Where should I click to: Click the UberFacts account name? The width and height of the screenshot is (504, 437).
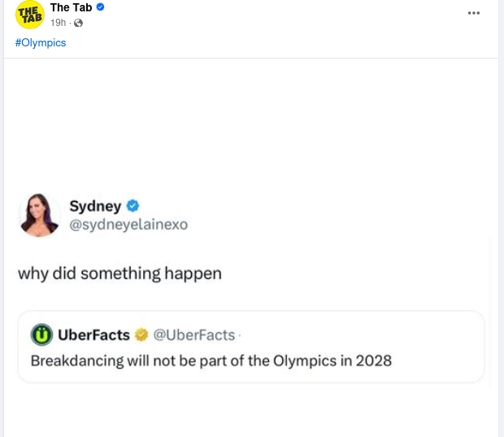[94, 334]
